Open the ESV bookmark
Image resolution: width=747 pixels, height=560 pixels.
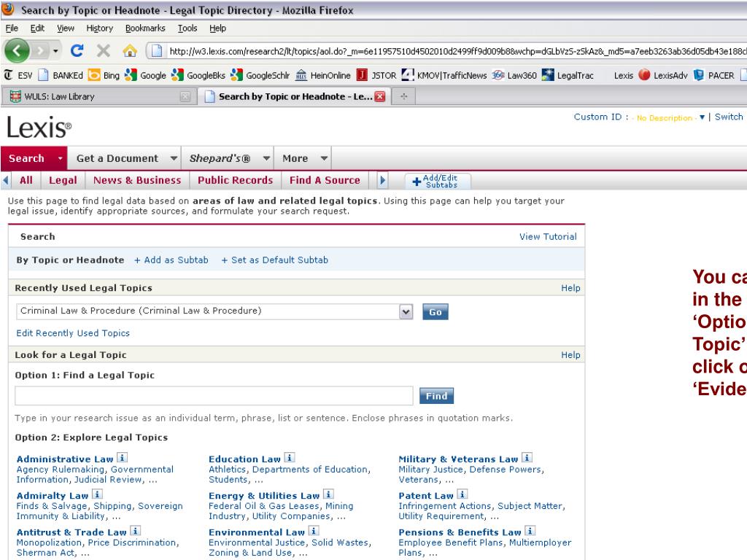pyautogui.click(x=18, y=75)
